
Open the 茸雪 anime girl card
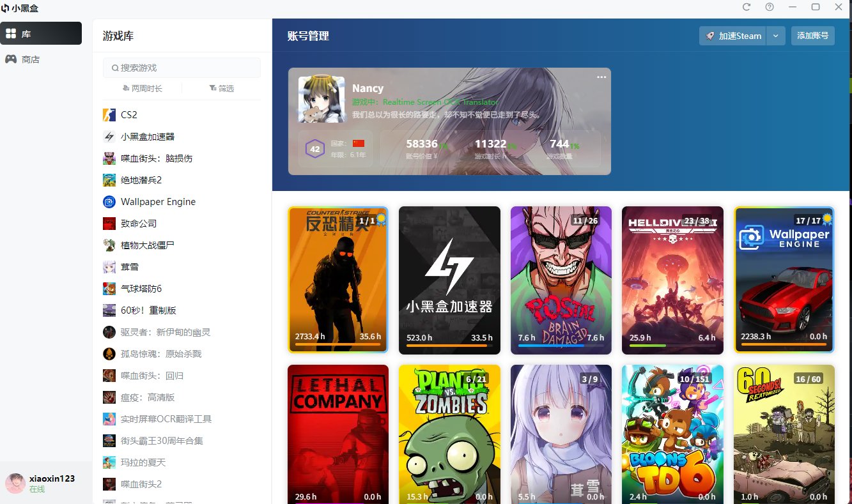coord(561,434)
